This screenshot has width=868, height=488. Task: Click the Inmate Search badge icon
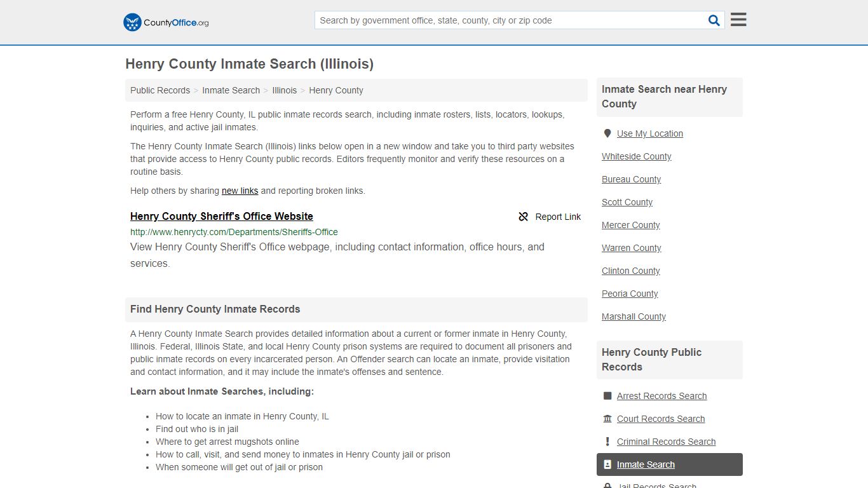(607, 464)
